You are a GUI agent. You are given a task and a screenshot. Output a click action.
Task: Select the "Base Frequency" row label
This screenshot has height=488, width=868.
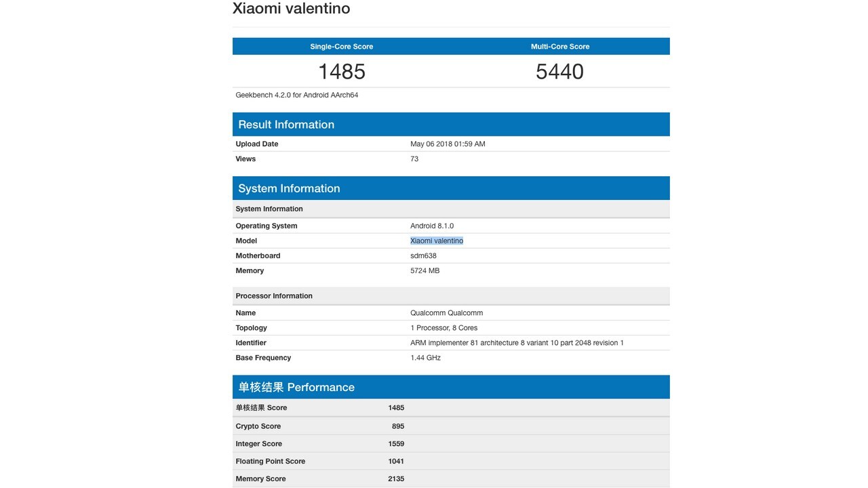click(x=263, y=358)
